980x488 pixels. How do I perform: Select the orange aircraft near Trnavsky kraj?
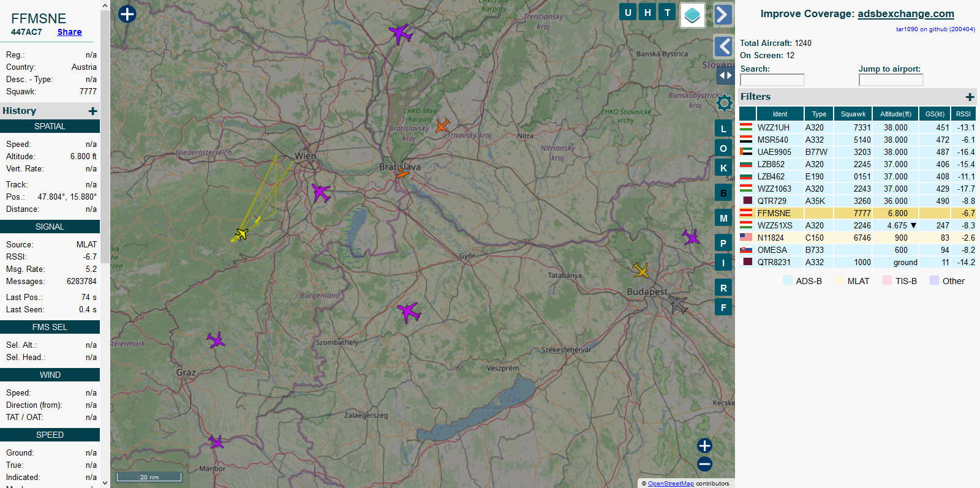pyautogui.click(x=442, y=126)
